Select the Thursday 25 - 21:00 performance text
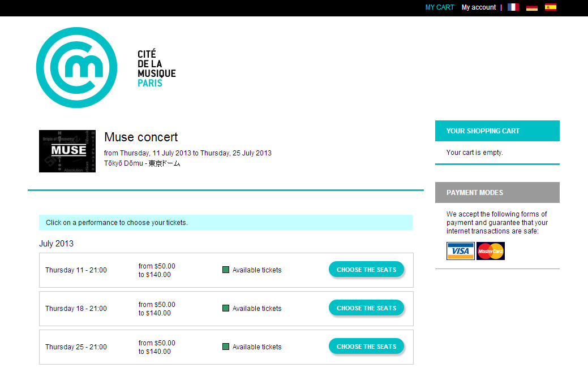This screenshot has height=368, width=588. pos(76,347)
